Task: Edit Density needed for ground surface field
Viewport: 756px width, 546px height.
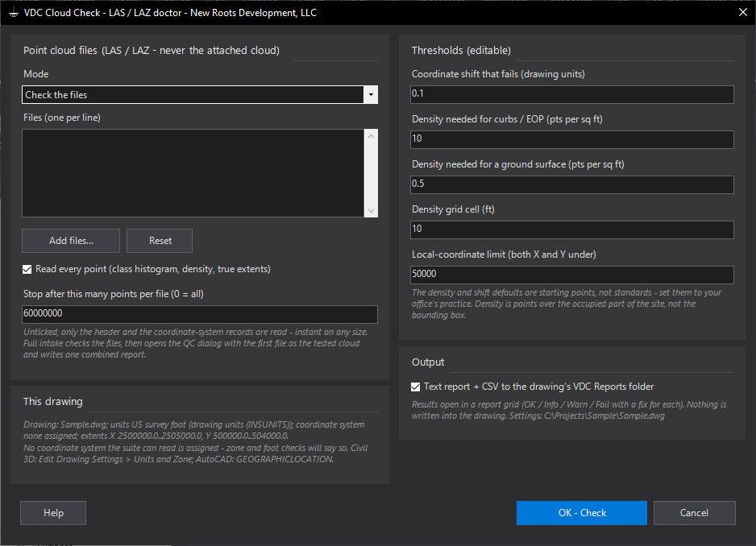Action: [x=571, y=184]
